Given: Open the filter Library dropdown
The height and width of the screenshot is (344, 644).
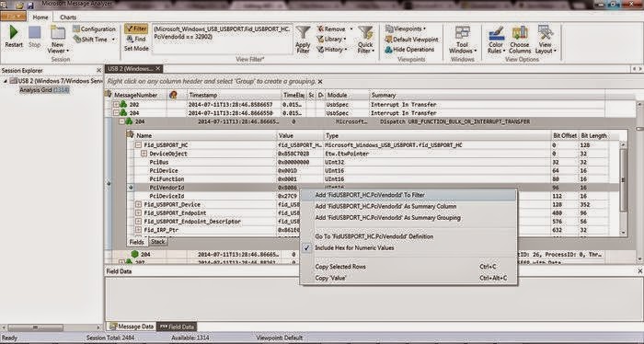Looking at the screenshot, I should pyautogui.click(x=331, y=40).
